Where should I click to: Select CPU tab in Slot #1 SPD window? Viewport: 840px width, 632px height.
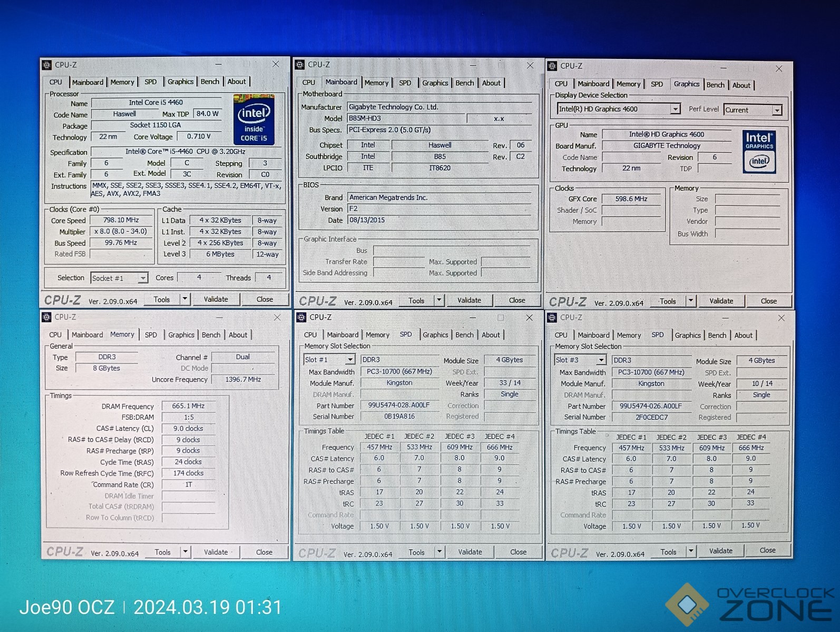(x=310, y=335)
